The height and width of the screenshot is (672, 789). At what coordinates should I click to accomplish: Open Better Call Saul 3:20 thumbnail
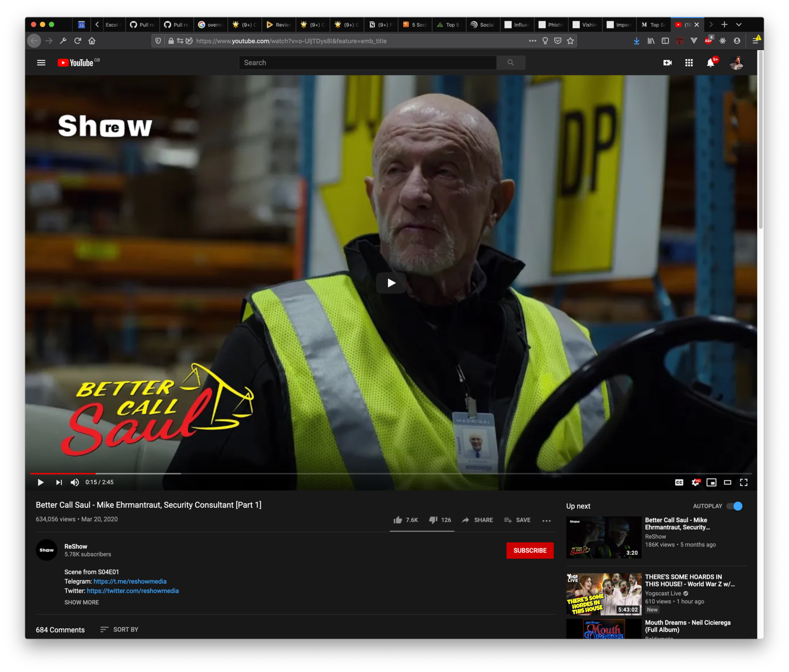604,537
